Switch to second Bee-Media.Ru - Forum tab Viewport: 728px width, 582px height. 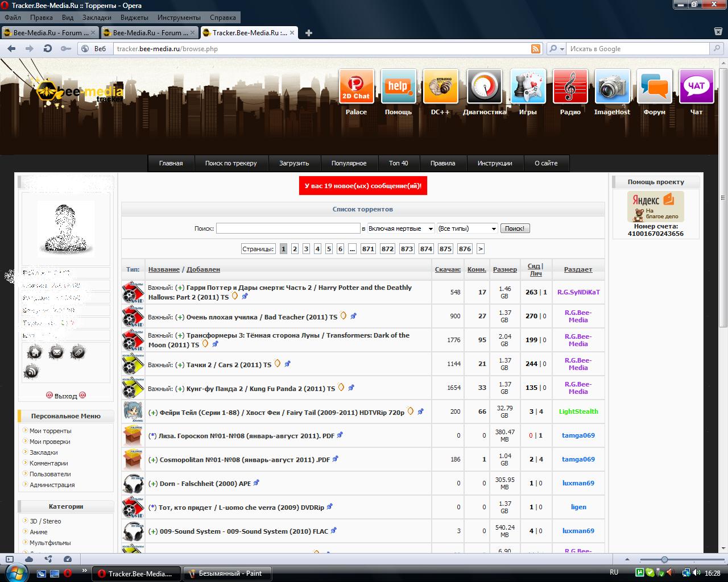pyautogui.click(x=150, y=33)
